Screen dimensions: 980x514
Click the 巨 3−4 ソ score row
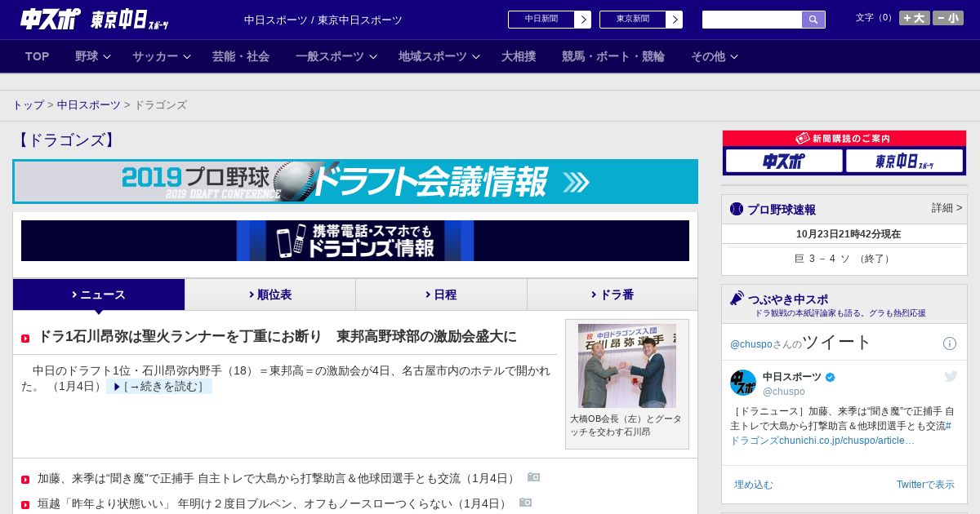pos(844,259)
